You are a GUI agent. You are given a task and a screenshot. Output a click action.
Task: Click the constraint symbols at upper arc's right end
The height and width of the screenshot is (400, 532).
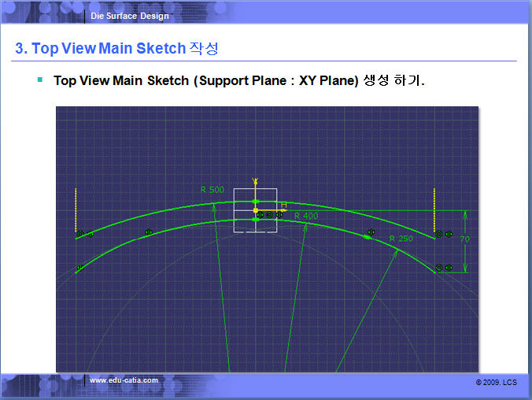(x=444, y=234)
